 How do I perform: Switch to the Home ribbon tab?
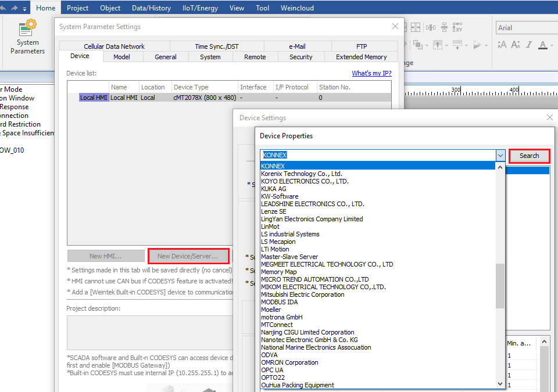(45, 8)
